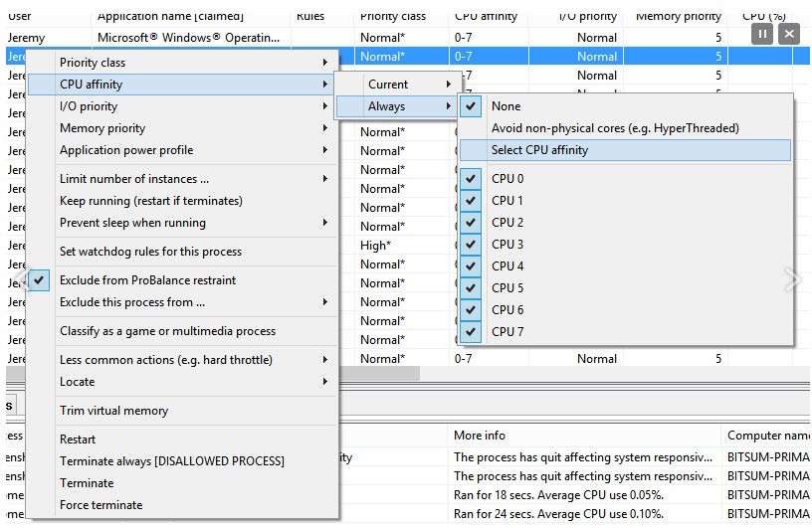Click the highlighted row's 0-7 affinity cell
The width and height of the screenshot is (812, 528).
tap(489, 57)
